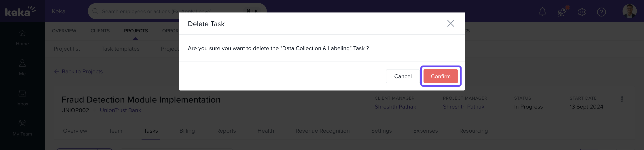Switch to the Clients tab
This screenshot has height=150, width=644.
(x=100, y=31)
